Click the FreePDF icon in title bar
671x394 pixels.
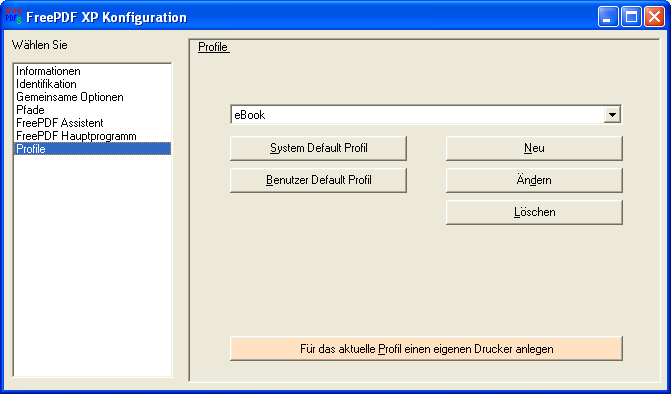point(13,17)
